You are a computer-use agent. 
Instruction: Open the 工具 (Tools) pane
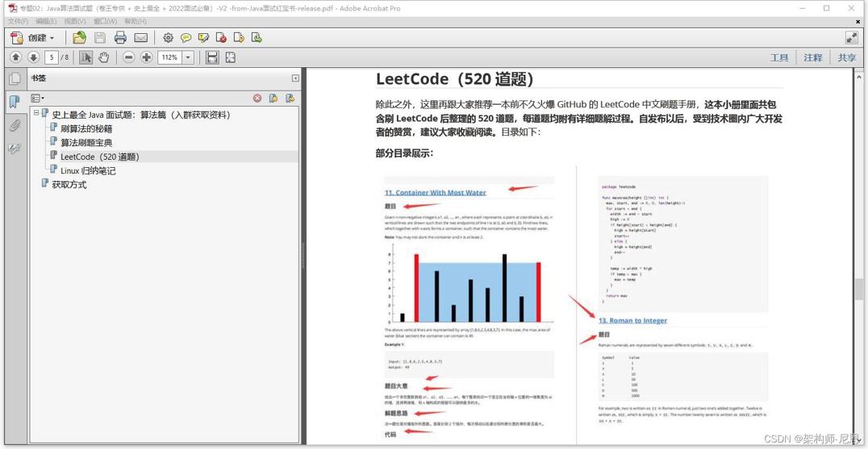[x=779, y=57]
